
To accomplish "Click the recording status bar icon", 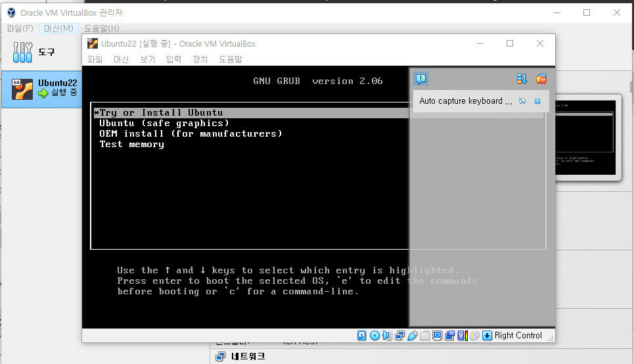I will [x=449, y=335].
